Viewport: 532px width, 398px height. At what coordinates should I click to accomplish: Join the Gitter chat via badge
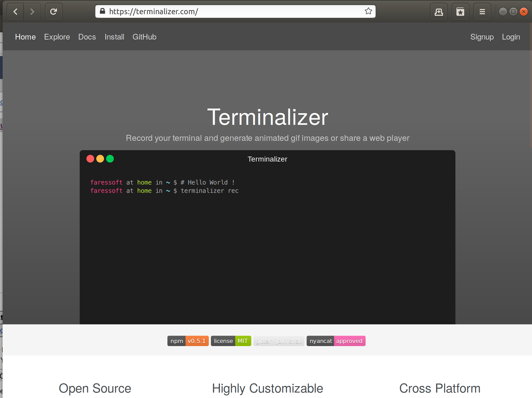click(x=279, y=341)
